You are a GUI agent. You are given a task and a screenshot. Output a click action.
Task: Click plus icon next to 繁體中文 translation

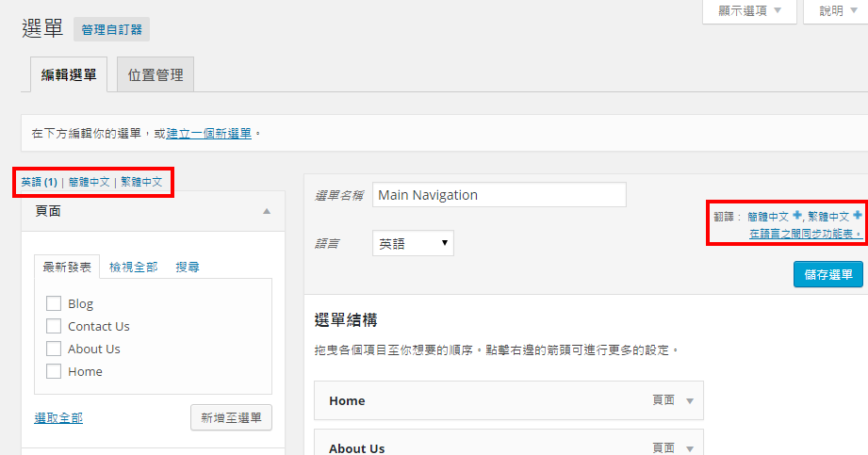tap(858, 216)
